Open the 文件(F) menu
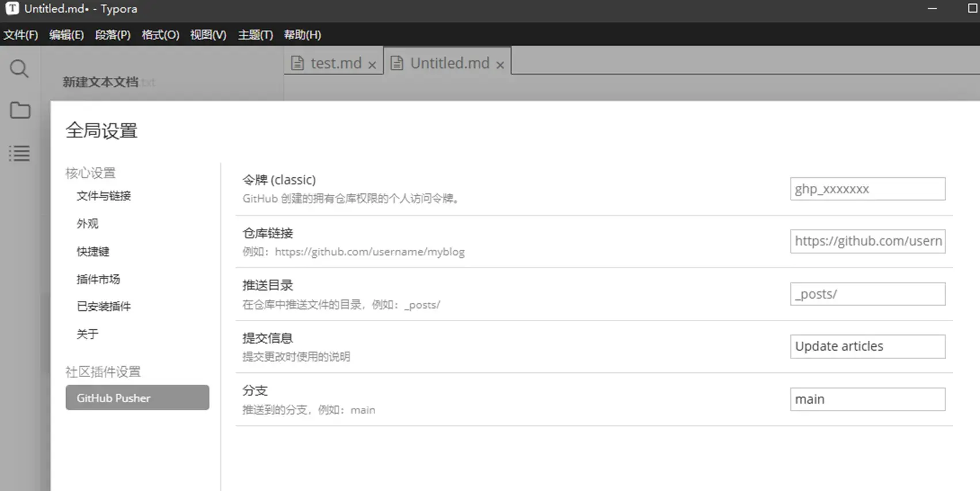 [x=21, y=35]
